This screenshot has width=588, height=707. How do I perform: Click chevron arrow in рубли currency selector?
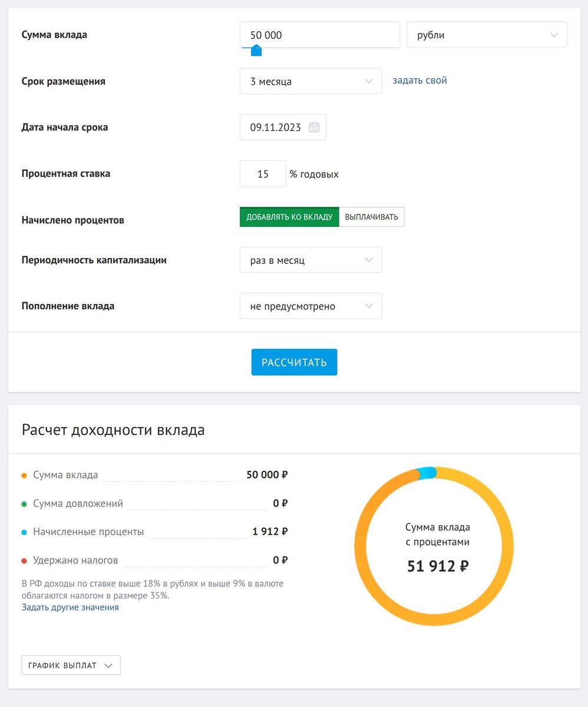(554, 35)
